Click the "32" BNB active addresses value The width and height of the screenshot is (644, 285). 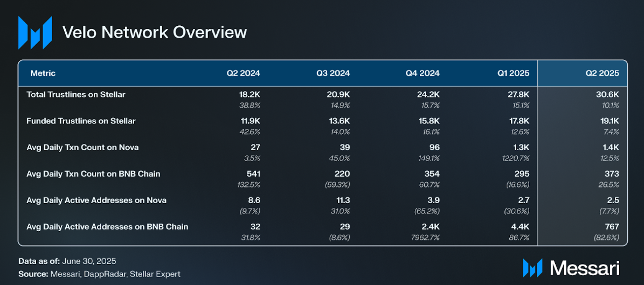256,227
